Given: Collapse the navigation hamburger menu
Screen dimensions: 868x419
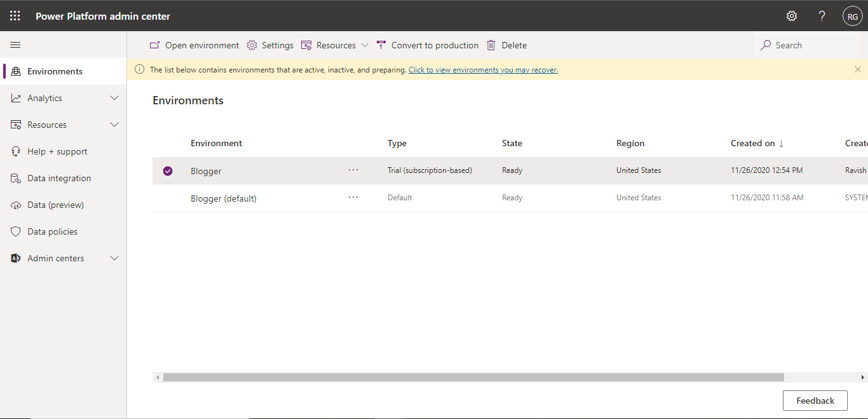Looking at the screenshot, I should coord(15,45).
